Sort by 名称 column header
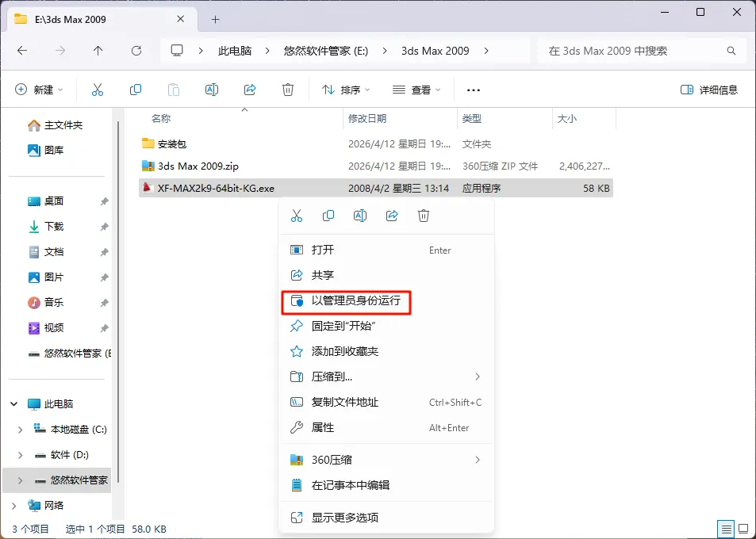This screenshot has height=539, width=756. click(x=161, y=118)
